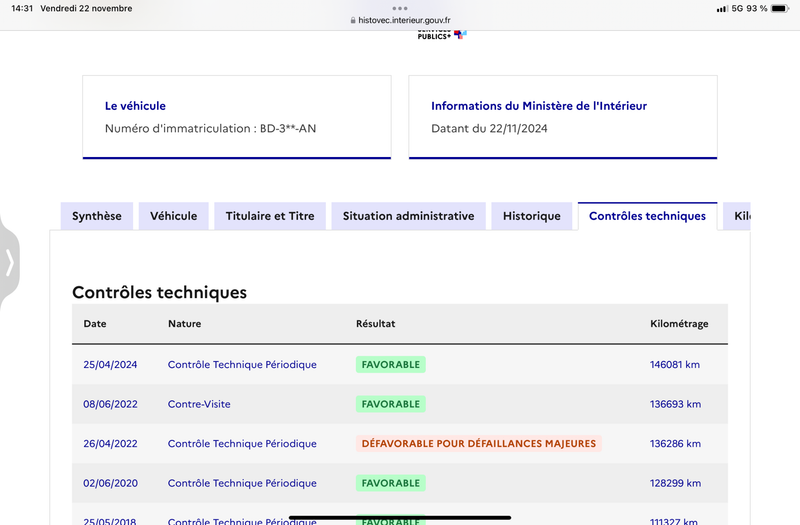Click the Résultat column header
Image resolution: width=800 pixels, height=525 pixels.
point(376,323)
